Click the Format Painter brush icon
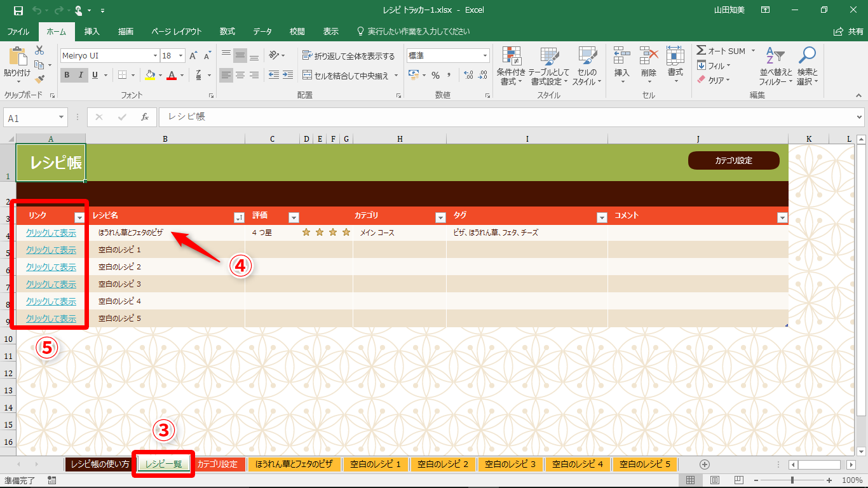This screenshot has width=868, height=488. coord(39,79)
